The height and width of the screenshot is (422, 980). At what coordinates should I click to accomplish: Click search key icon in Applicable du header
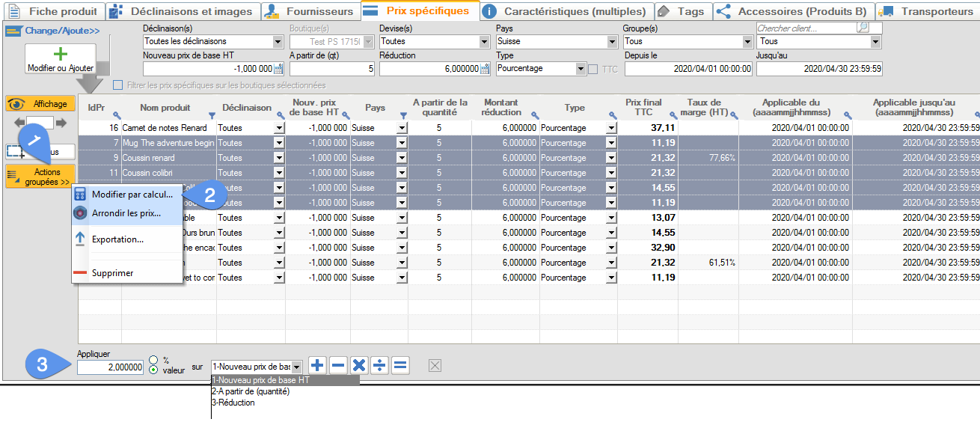pos(848,115)
